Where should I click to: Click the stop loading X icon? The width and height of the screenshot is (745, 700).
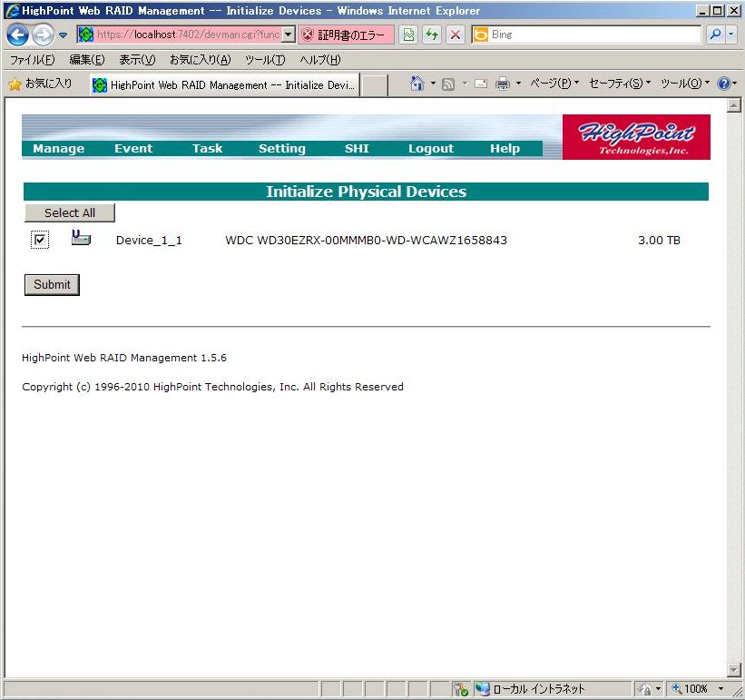pyautogui.click(x=456, y=35)
